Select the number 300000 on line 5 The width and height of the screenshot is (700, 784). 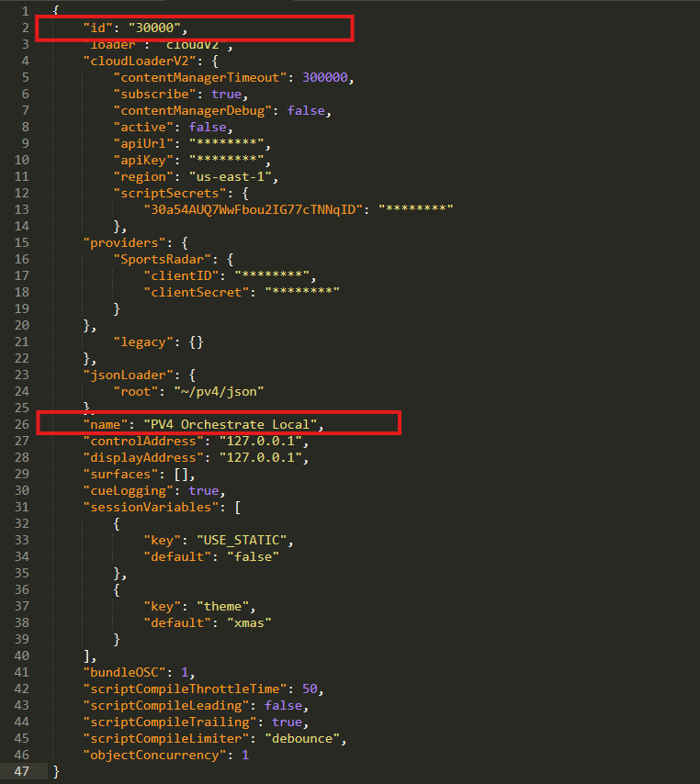(324, 77)
